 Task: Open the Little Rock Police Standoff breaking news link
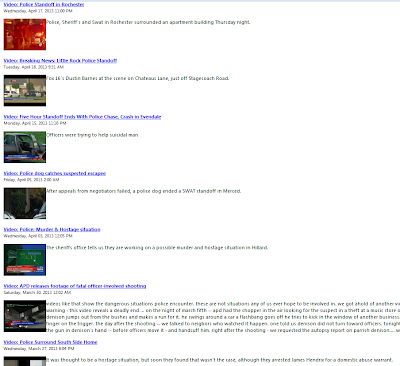[60, 61]
